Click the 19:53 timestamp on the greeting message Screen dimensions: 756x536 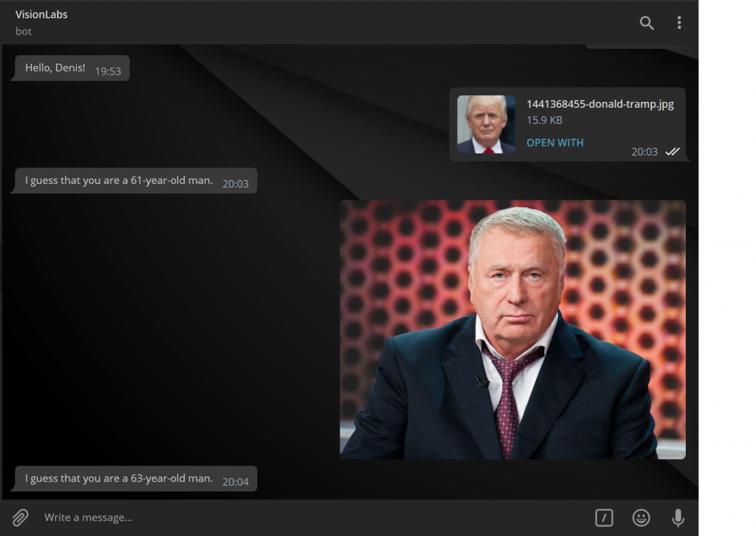coord(108,72)
